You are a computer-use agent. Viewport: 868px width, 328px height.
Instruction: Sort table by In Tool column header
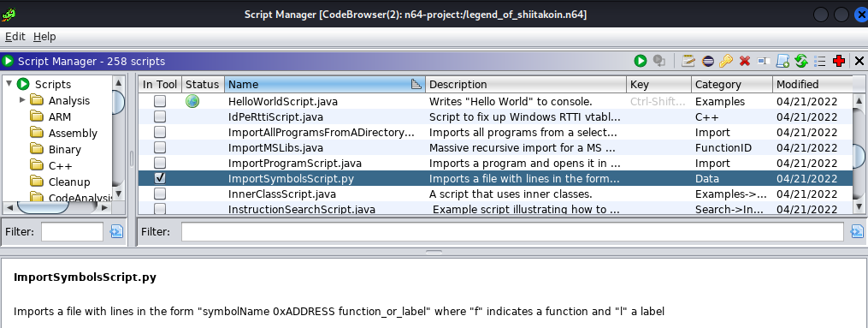(160, 84)
